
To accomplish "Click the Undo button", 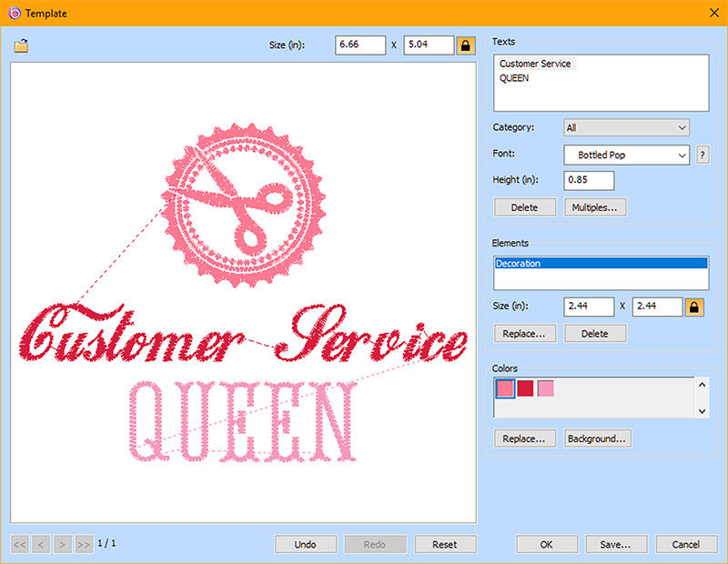I will pos(306,544).
